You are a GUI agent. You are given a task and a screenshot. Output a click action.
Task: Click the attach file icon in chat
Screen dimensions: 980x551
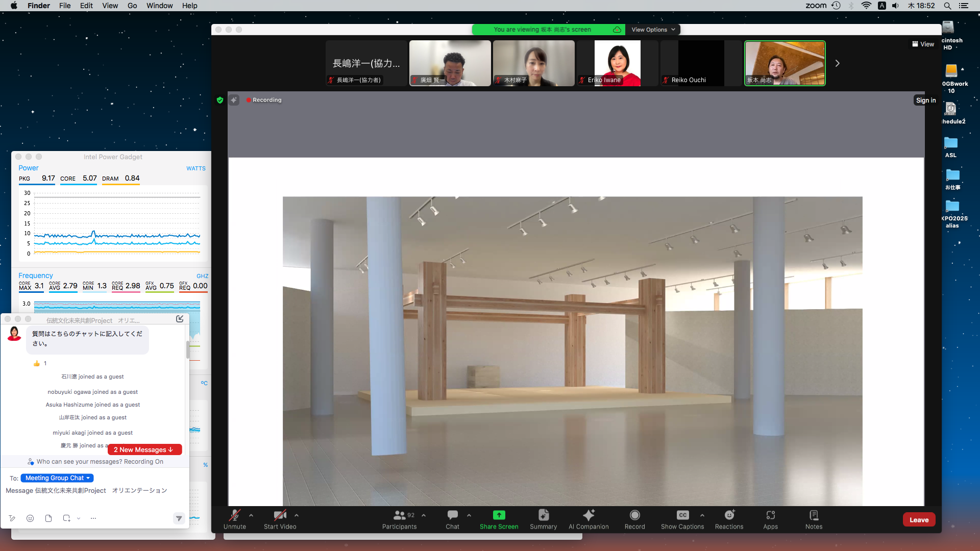[48, 518]
